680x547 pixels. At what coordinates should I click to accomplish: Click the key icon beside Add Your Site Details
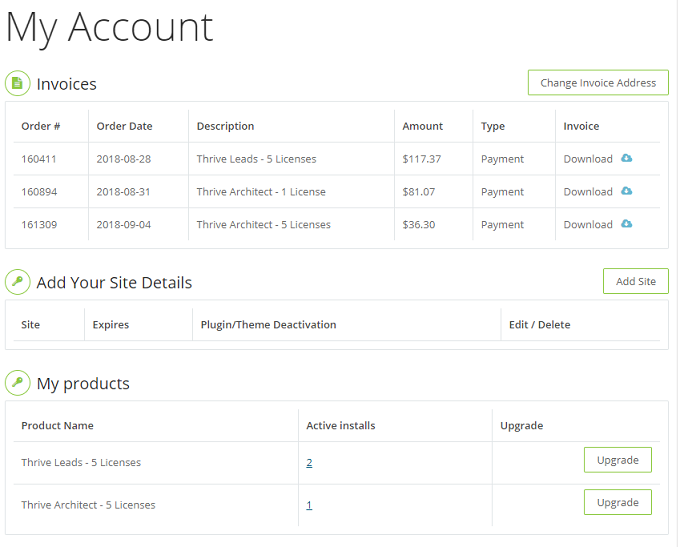(x=17, y=282)
